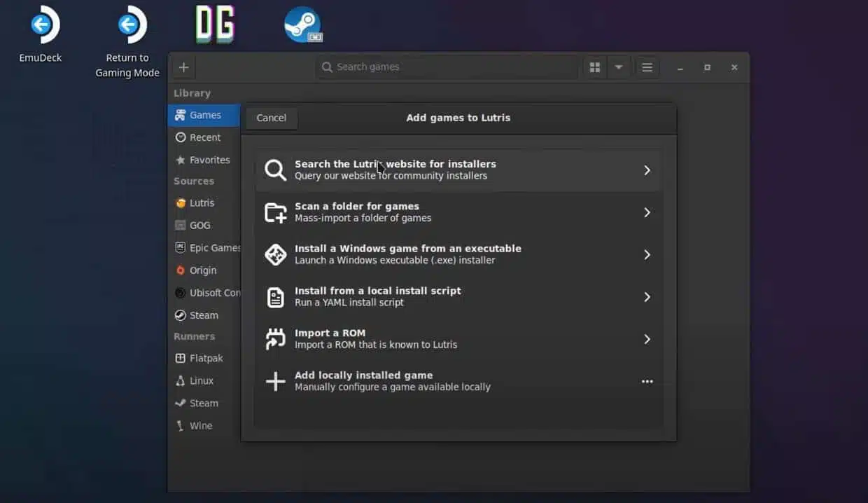Click the Windows executable diamond icon
The image size is (868, 503).
point(276,254)
